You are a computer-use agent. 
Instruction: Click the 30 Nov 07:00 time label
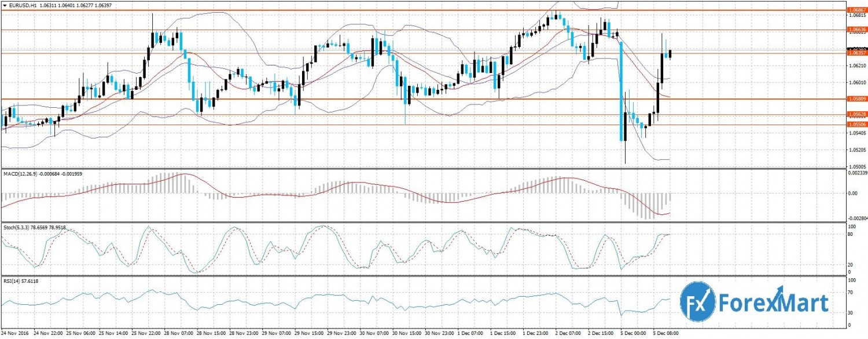coord(374,333)
